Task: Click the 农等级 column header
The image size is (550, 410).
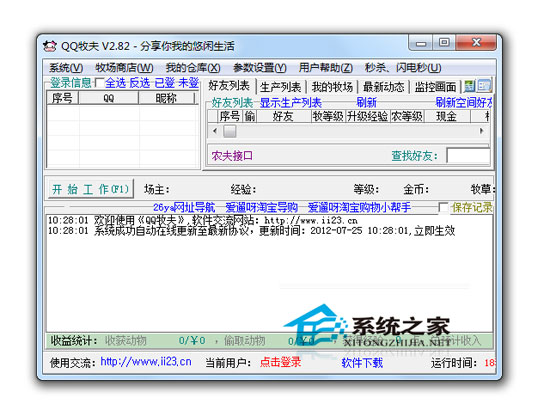Action: (407, 116)
